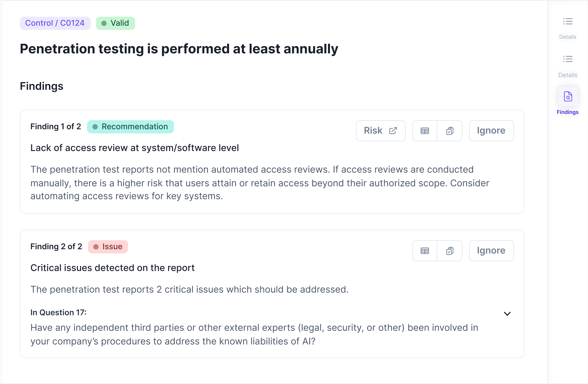Click the In Question 17 label
This screenshot has height=384, width=588.
coord(58,312)
